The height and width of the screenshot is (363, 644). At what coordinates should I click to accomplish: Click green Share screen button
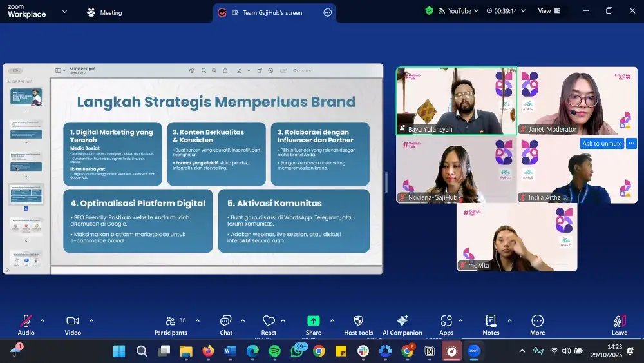tap(314, 325)
